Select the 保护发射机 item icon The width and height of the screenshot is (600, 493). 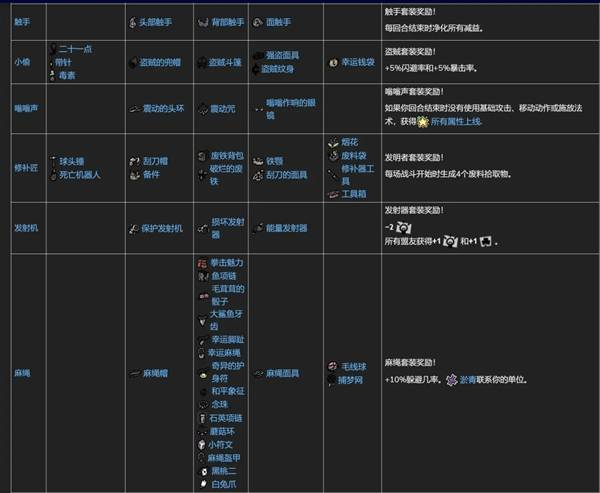point(132,229)
